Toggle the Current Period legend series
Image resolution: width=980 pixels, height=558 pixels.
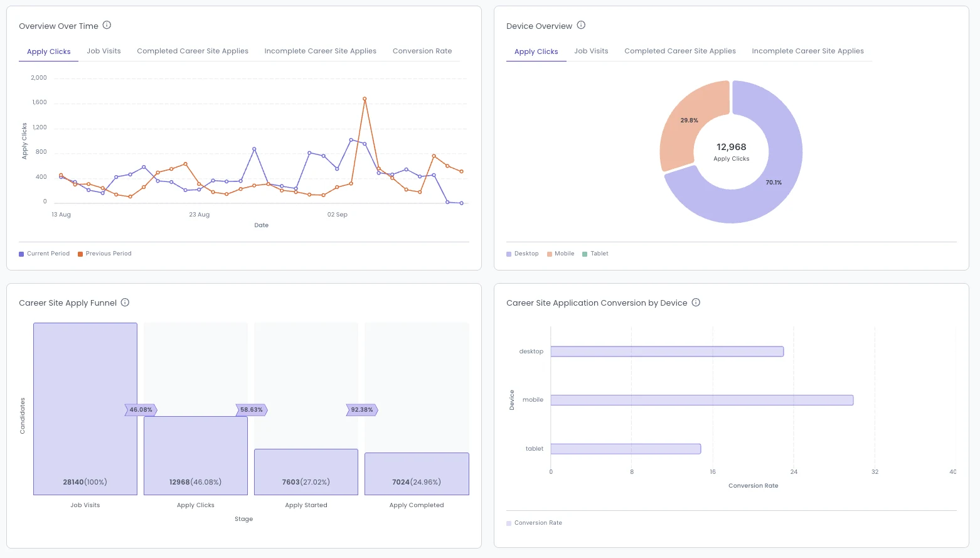click(45, 254)
